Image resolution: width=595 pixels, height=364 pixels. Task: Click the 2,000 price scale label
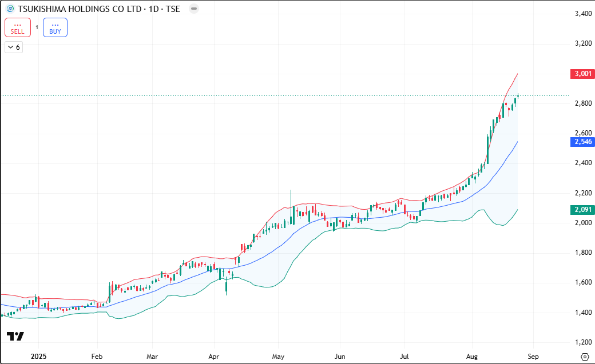click(583, 222)
